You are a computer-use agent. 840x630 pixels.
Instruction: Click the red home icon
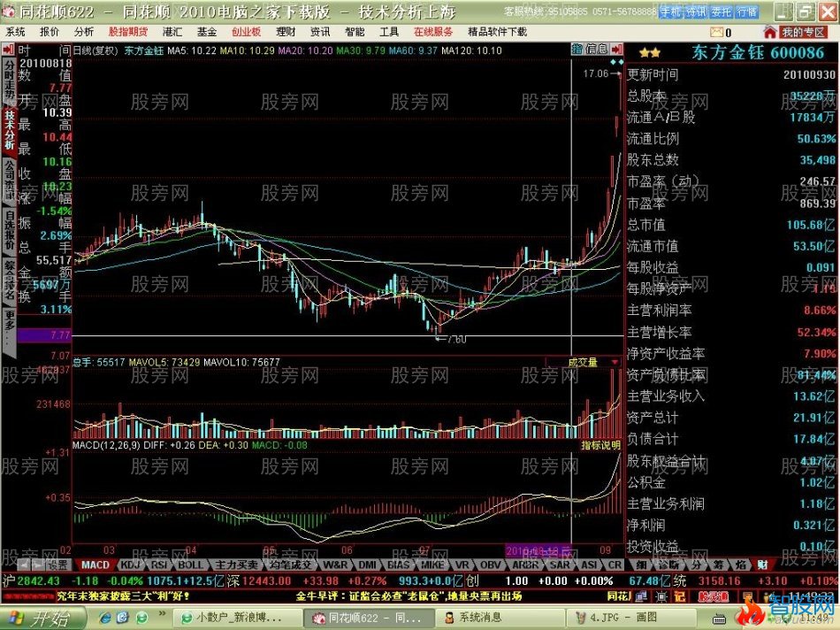(770, 32)
